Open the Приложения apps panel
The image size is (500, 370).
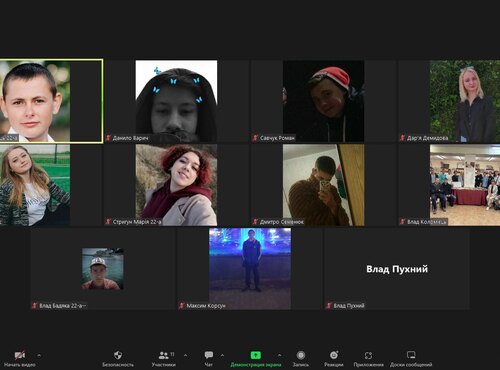(368, 359)
